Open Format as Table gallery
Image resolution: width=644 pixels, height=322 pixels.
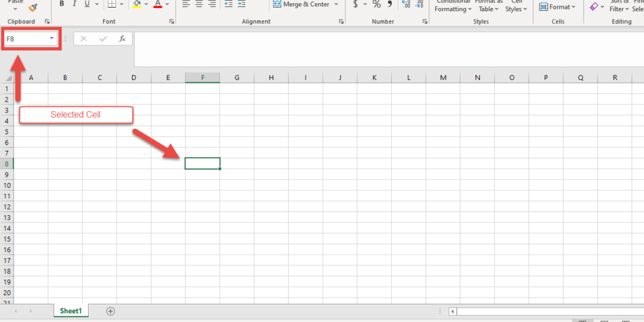coord(489,6)
